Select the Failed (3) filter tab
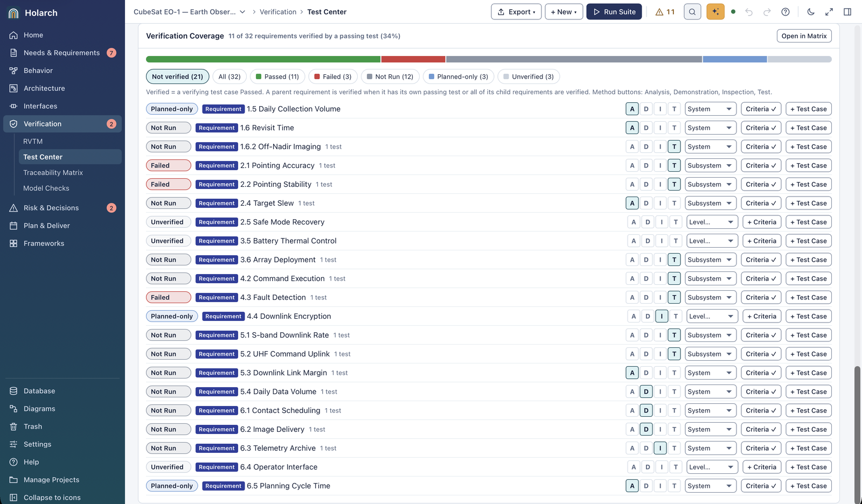Viewport: 862px width, 504px height. [x=333, y=76]
